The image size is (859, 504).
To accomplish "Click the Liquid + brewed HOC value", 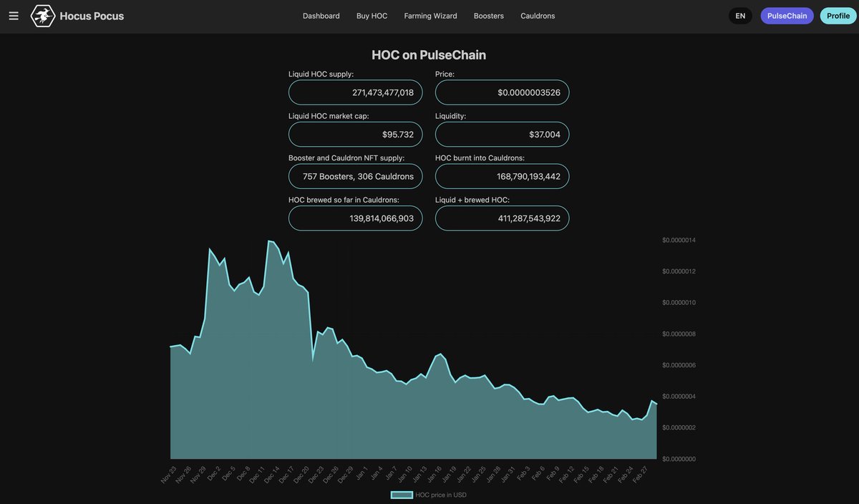I will [x=502, y=218].
